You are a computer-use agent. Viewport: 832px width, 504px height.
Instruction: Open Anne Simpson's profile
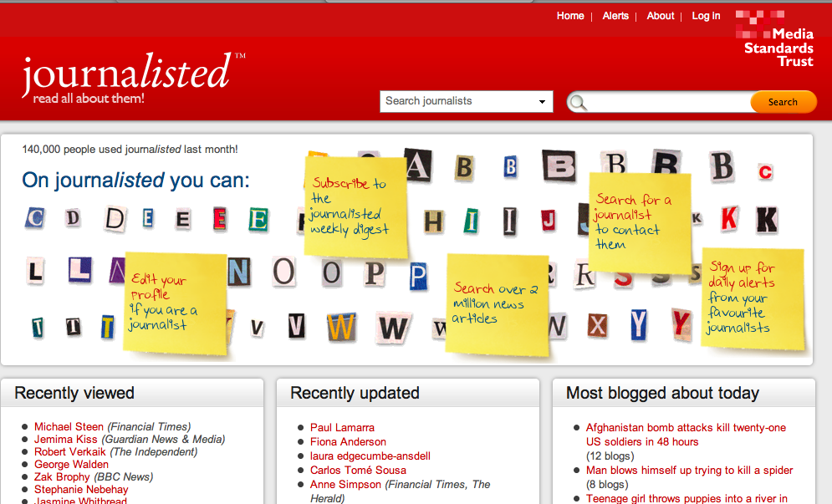(x=345, y=485)
